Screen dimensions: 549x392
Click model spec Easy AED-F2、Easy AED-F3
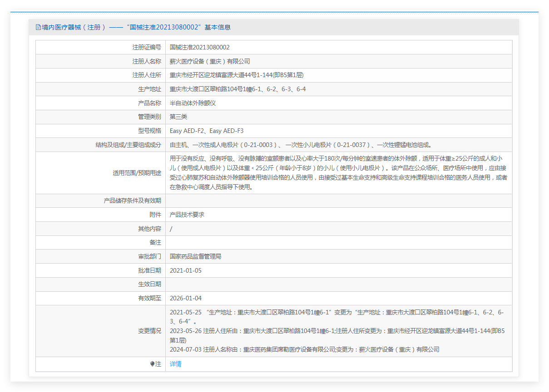click(207, 131)
